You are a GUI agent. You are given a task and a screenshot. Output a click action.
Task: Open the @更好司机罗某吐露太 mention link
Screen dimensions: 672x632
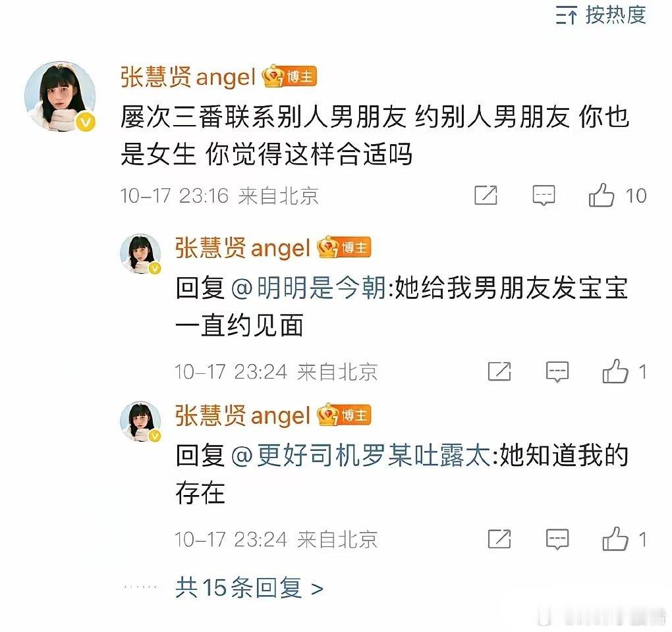tap(360, 455)
